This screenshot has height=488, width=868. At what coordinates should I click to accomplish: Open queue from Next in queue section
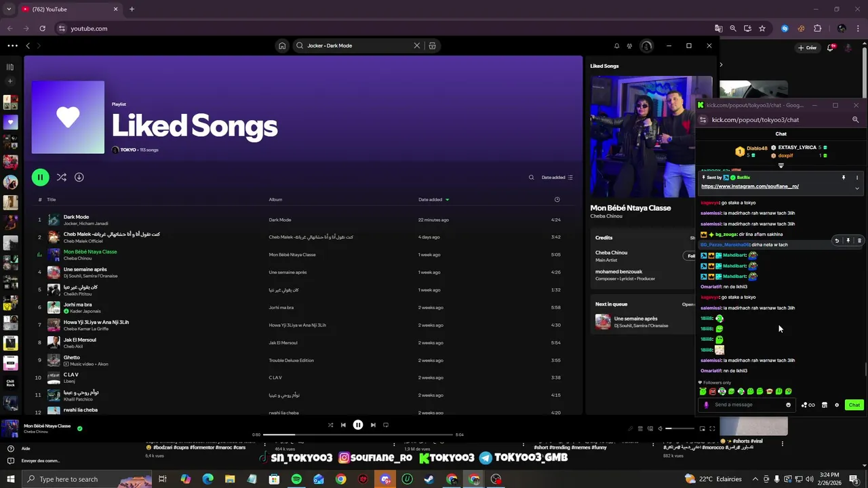(688, 304)
